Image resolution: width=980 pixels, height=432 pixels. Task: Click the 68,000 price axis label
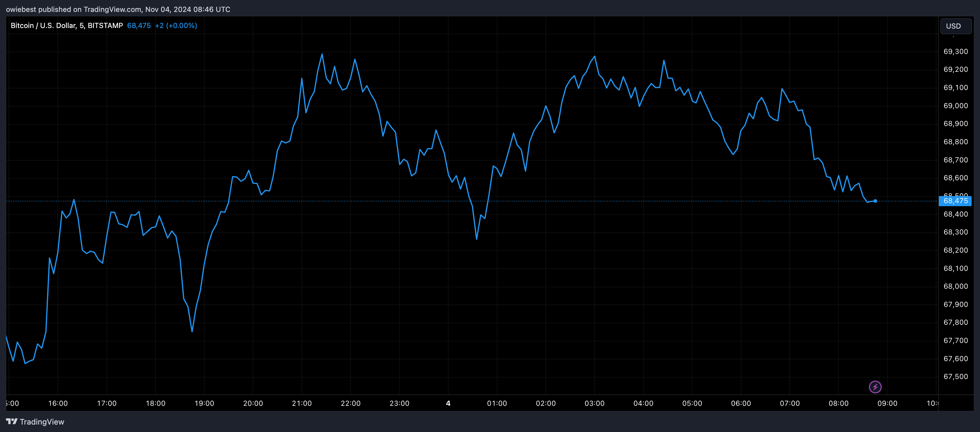point(956,286)
